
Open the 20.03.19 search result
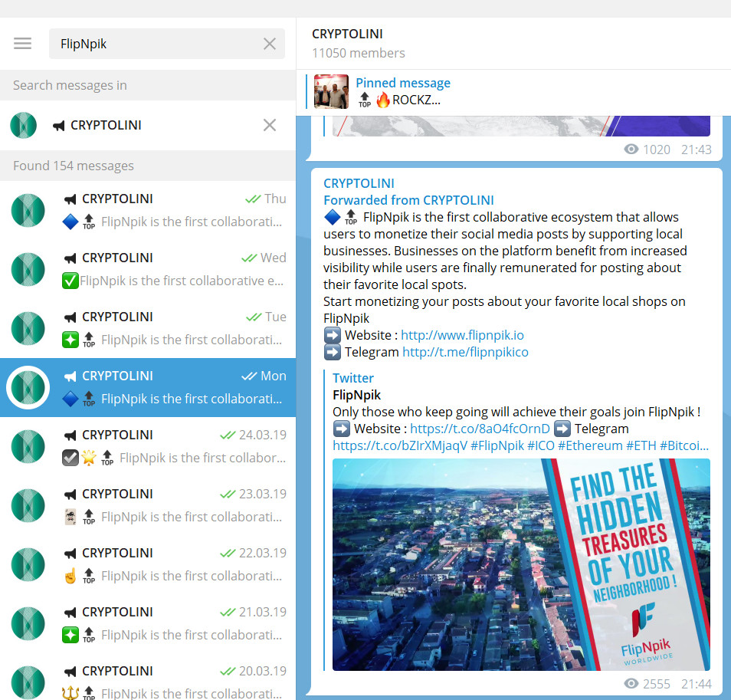click(x=148, y=677)
